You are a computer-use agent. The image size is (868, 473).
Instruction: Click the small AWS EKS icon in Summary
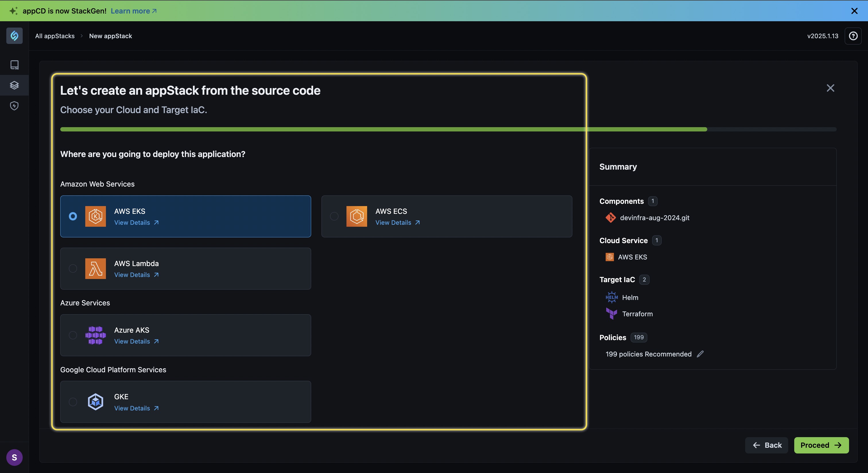[610, 257]
